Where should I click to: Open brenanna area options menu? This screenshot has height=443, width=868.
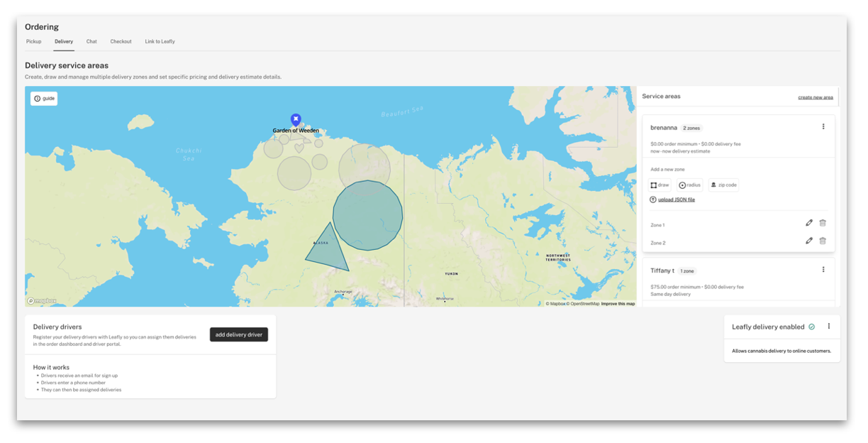[x=823, y=126]
